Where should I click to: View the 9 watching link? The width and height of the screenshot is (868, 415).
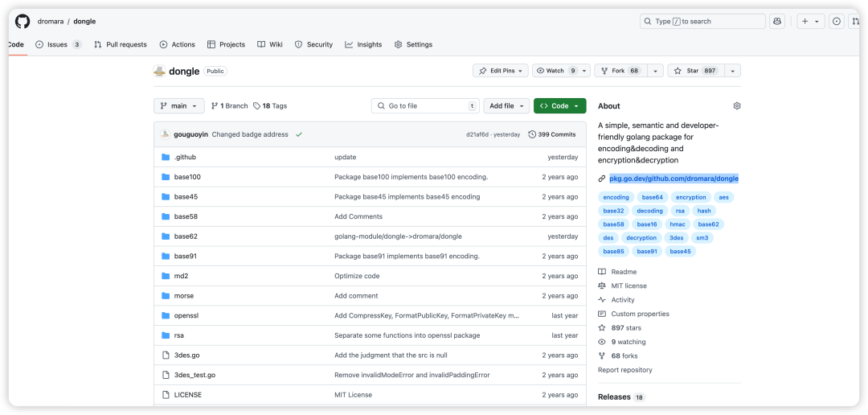[x=621, y=342]
